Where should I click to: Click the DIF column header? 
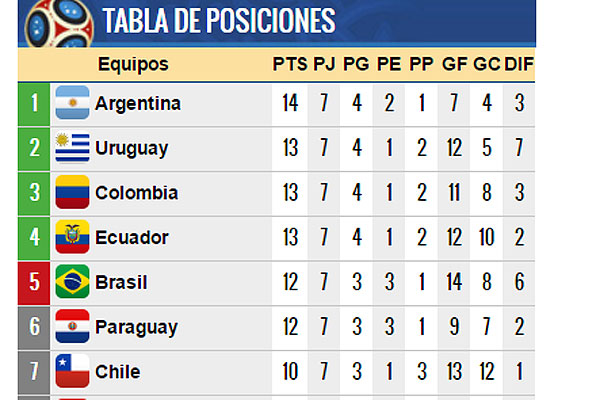(x=518, y=65)
